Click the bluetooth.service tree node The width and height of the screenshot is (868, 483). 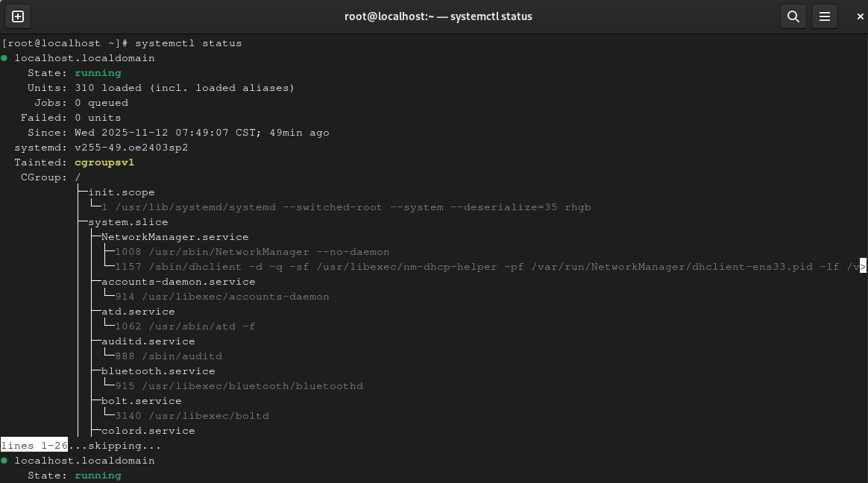[158, 371]
